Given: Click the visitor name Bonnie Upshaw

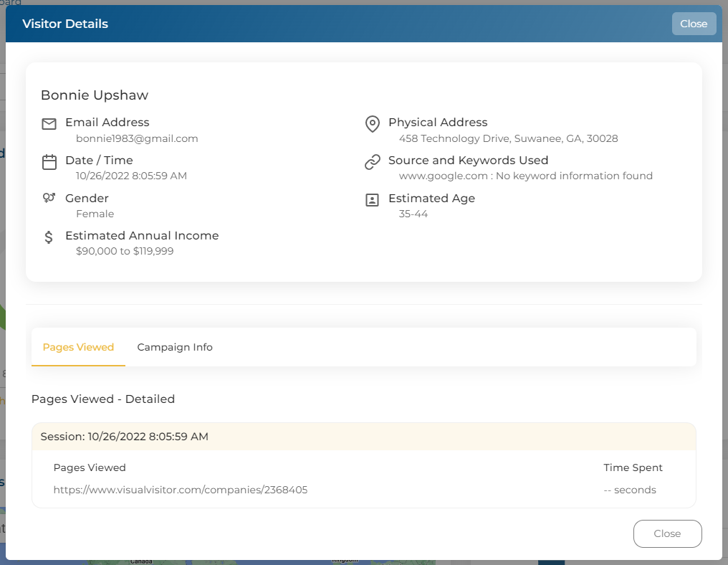Looking at the screenshot, I should [95, 95].
